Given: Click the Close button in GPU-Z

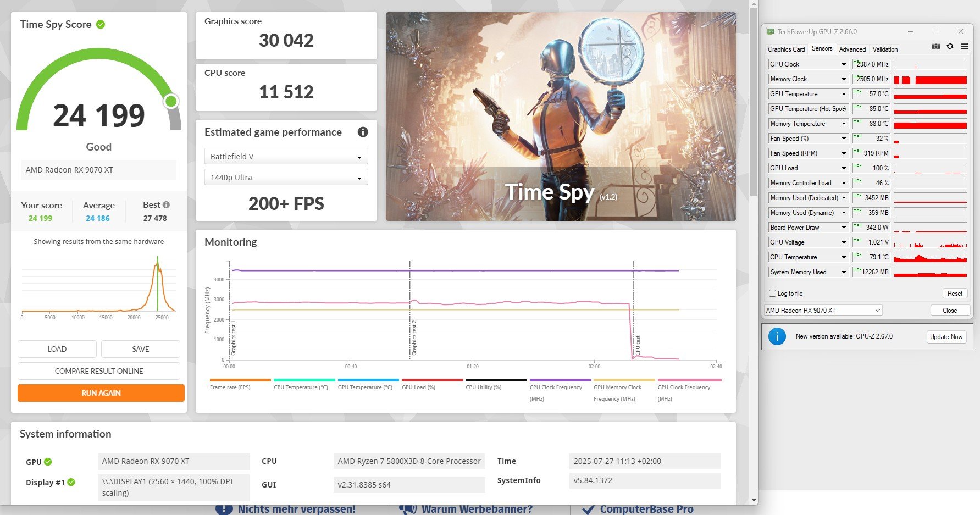Looking at the screenshot, I should 950,311.
